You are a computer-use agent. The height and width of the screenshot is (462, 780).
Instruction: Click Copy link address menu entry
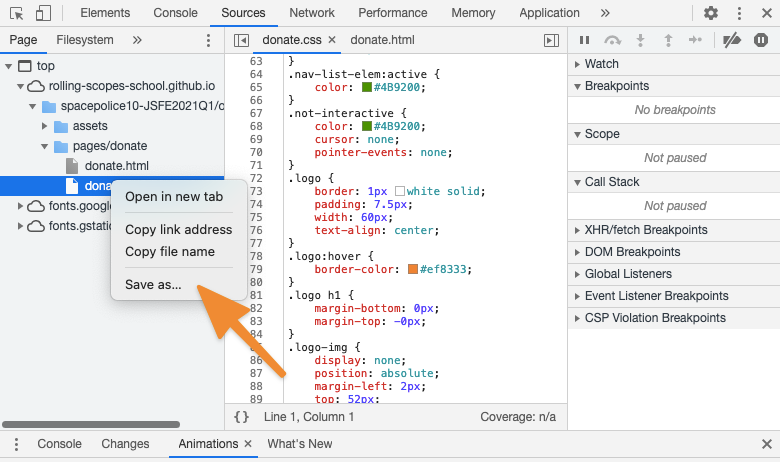click(178, 229)
